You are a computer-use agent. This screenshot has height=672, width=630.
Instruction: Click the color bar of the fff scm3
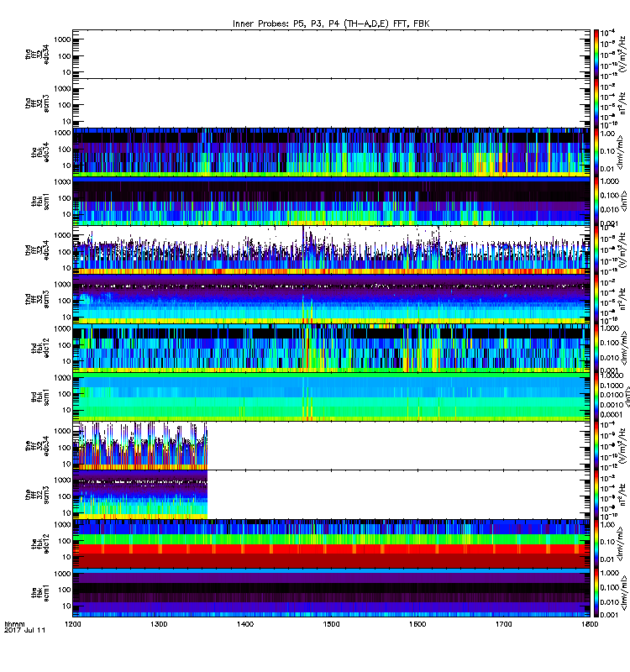click(596, 495)
